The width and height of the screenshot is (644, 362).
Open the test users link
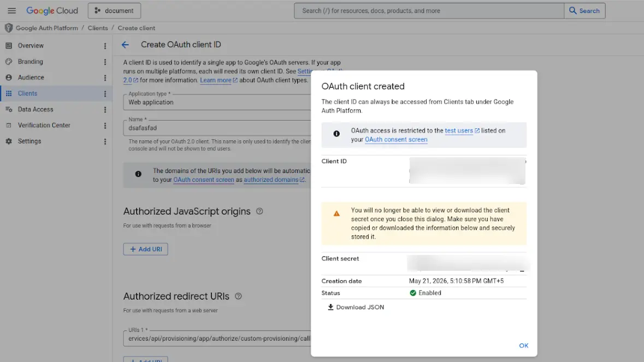(462, 130)
